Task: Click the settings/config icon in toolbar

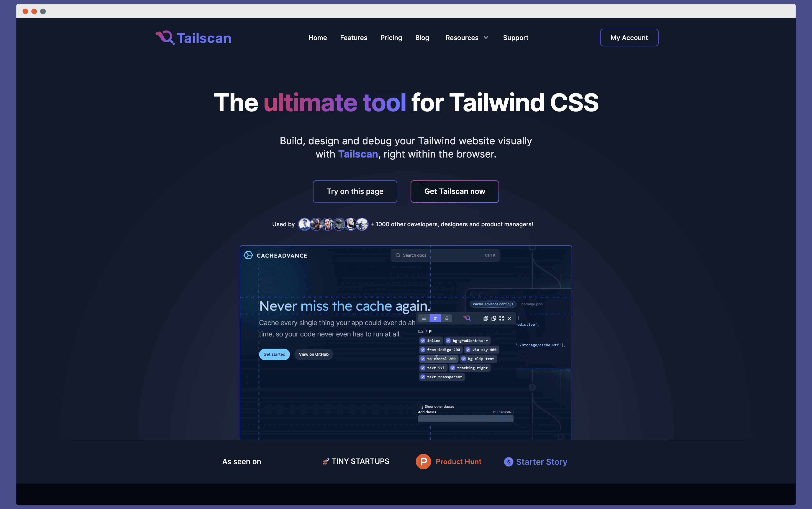Action: pos(447,318)
